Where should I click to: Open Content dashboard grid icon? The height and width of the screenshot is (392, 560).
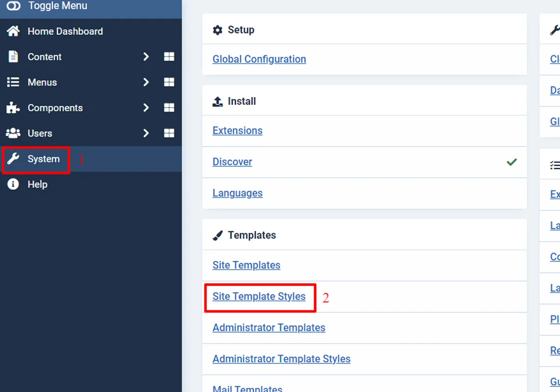169,57
